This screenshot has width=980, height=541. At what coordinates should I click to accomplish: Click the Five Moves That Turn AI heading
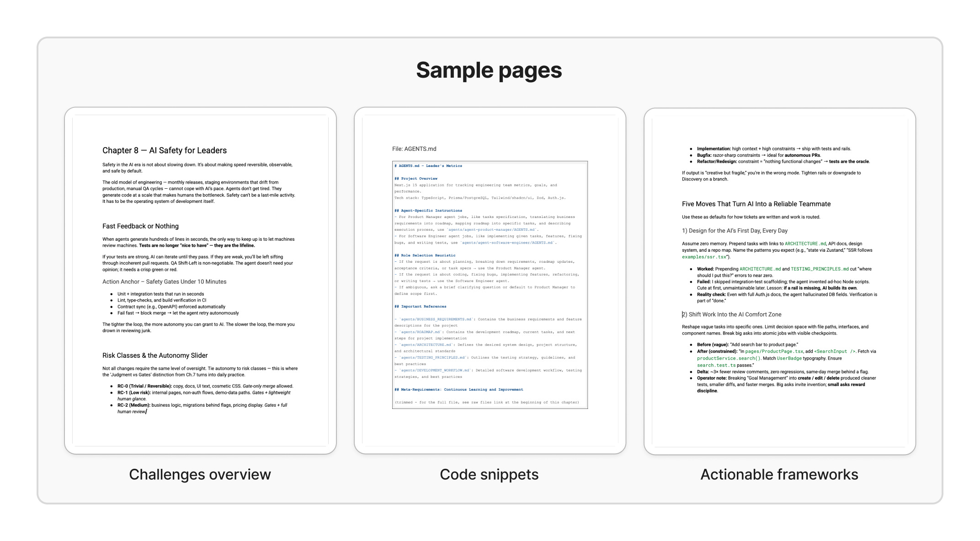[x=756, y=204]
